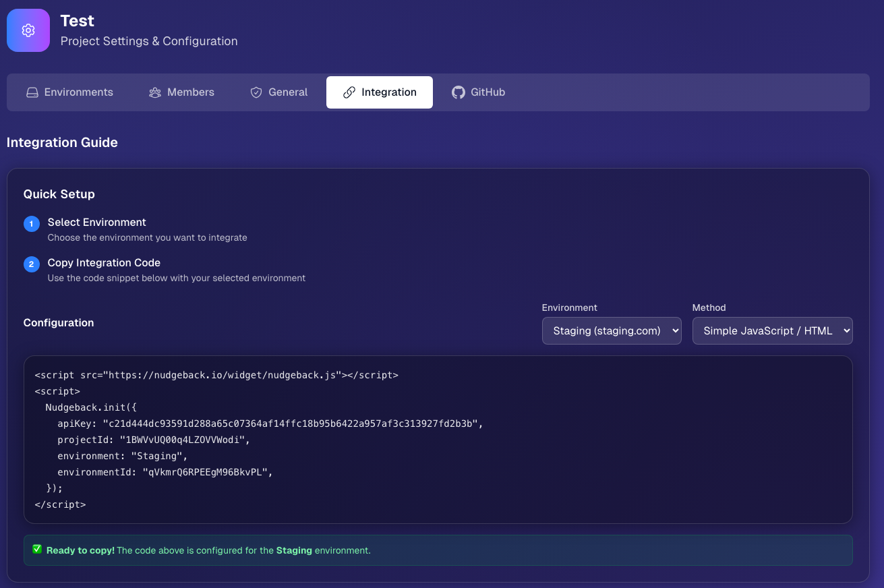Click the chevron on the Method selector
The height and width of the screenshot is (588, 884).
843,330
